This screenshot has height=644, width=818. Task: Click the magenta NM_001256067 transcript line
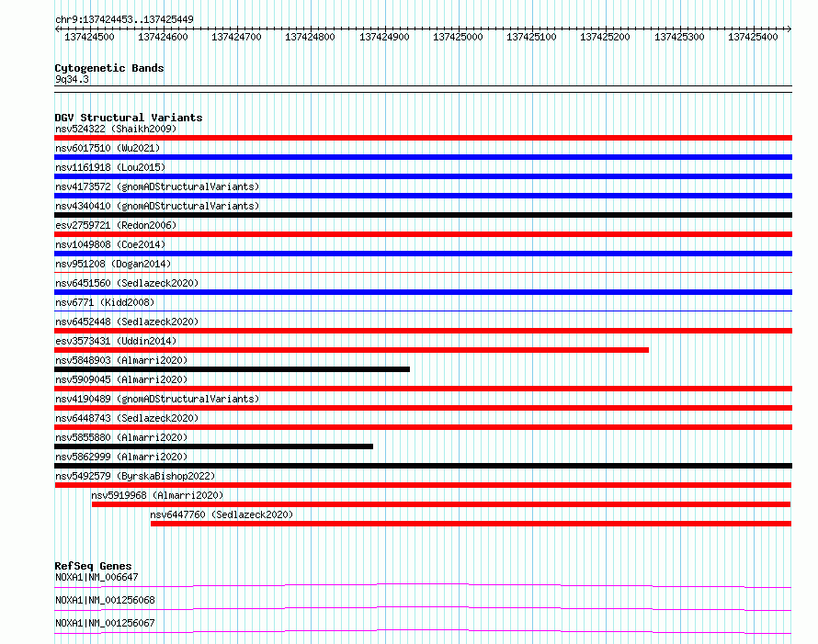[x=423, y=631]
